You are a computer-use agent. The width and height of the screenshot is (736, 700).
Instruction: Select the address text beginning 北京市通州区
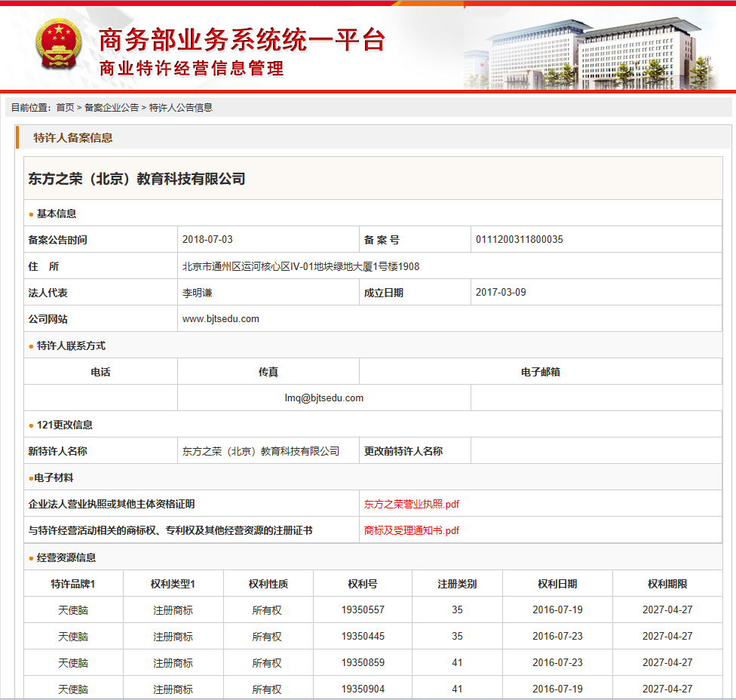[301, 266]
